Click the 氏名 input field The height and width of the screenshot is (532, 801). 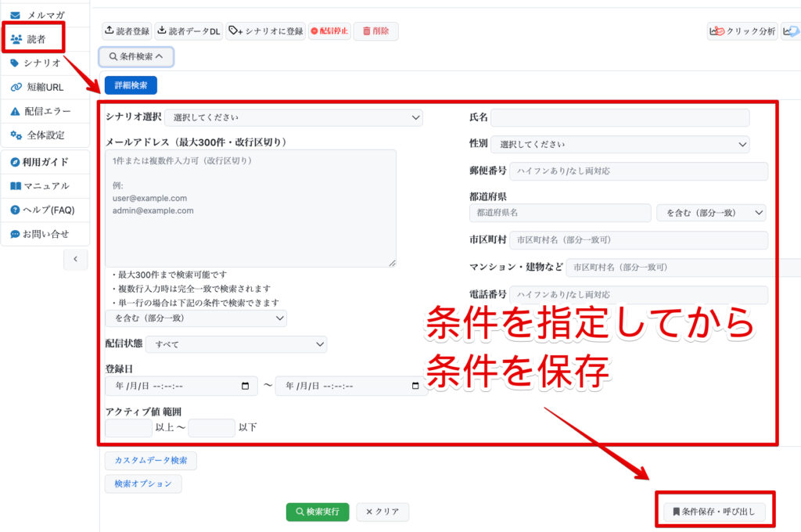620,117
